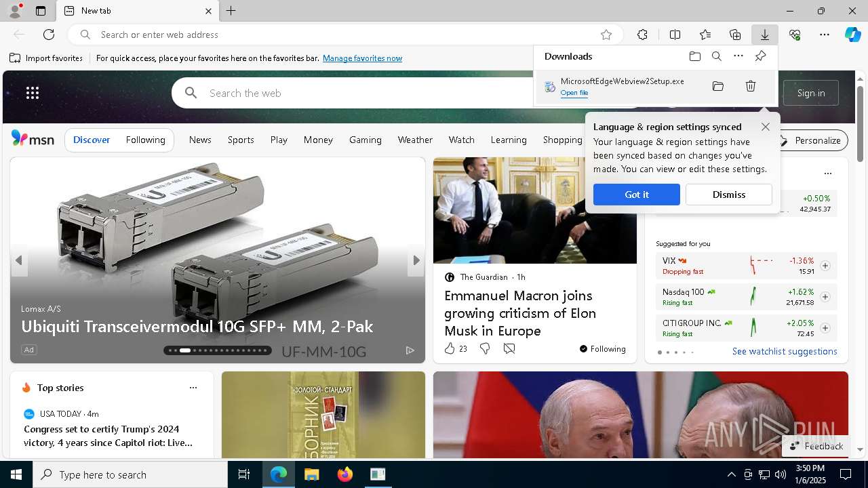Close language & region popup with X
The height and width of the screenshot is (488, 868).
tap(766, 127)
